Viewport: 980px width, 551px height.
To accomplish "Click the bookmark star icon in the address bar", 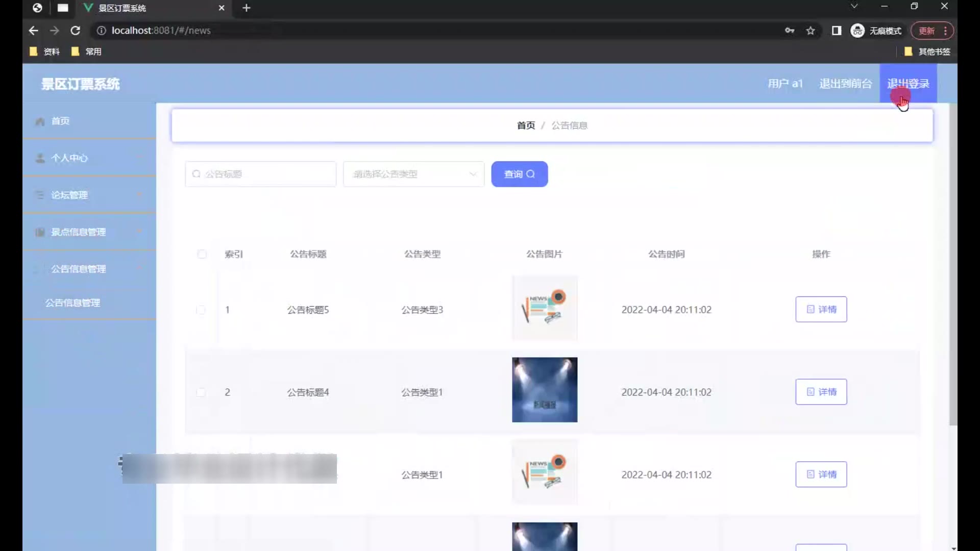I will (811, 31).
